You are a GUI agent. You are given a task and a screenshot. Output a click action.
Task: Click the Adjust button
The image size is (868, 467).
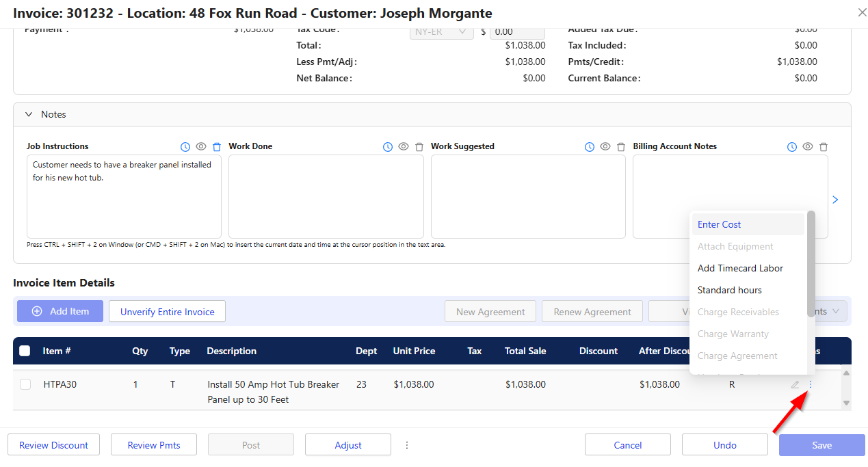tap(348, 445)
